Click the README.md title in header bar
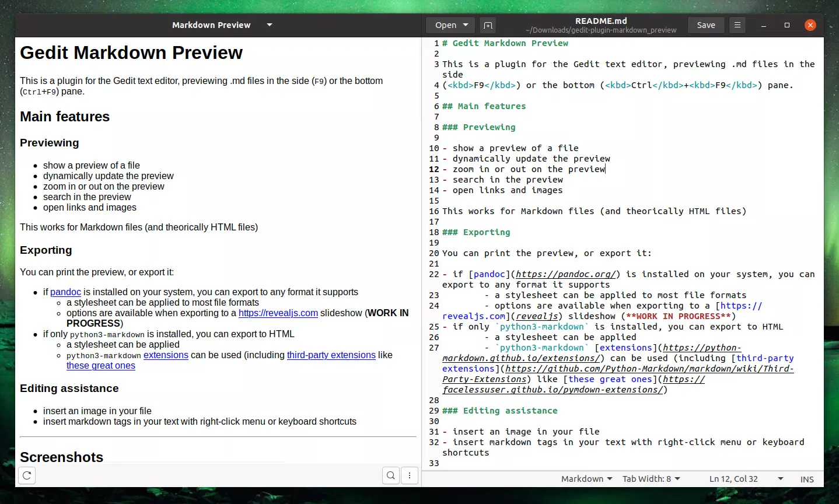 (x=601, y=20)
